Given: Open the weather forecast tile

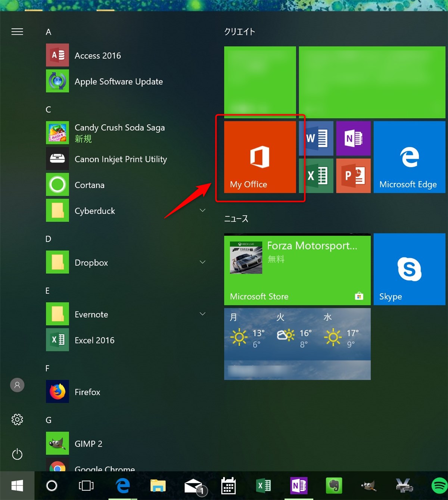Looking at the screenshot, I should [x=297, y=344].
